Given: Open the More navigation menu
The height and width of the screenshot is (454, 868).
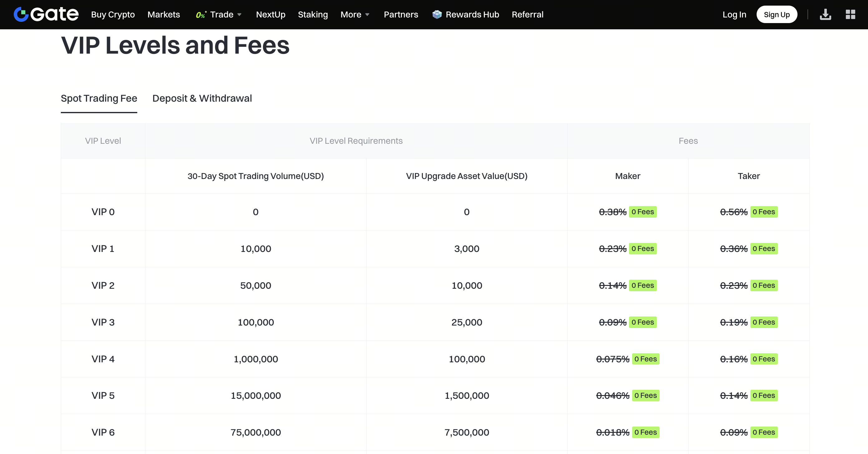Looking at the screenshot, I should tap(350, 14).
